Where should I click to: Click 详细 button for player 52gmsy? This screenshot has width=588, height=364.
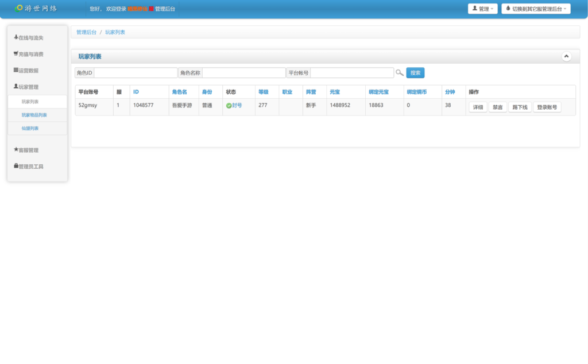click(478, 107)
